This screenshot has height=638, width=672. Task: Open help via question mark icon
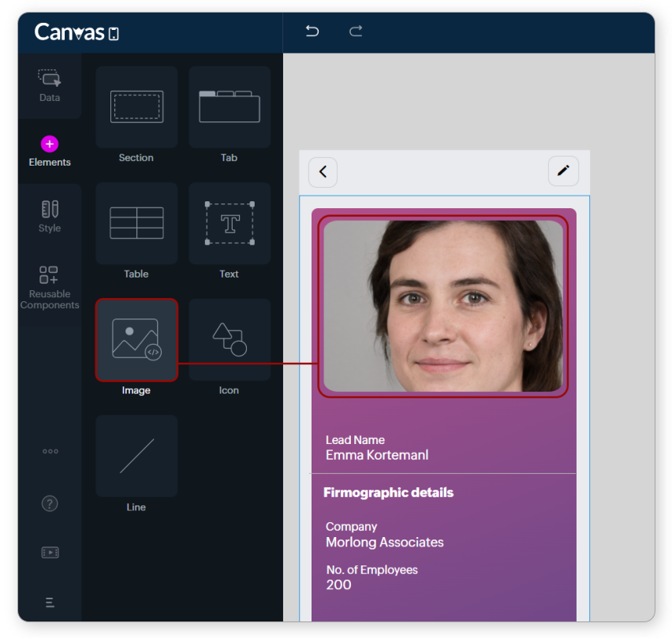pos(50,503)
